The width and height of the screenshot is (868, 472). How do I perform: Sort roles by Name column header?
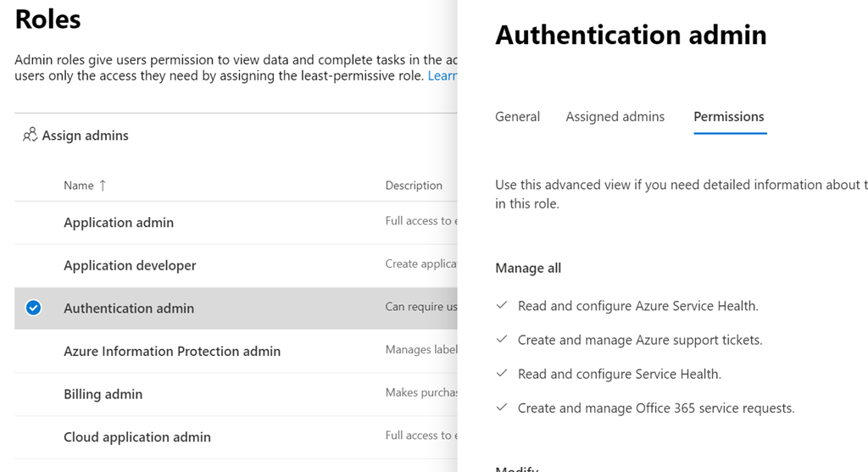78,186
